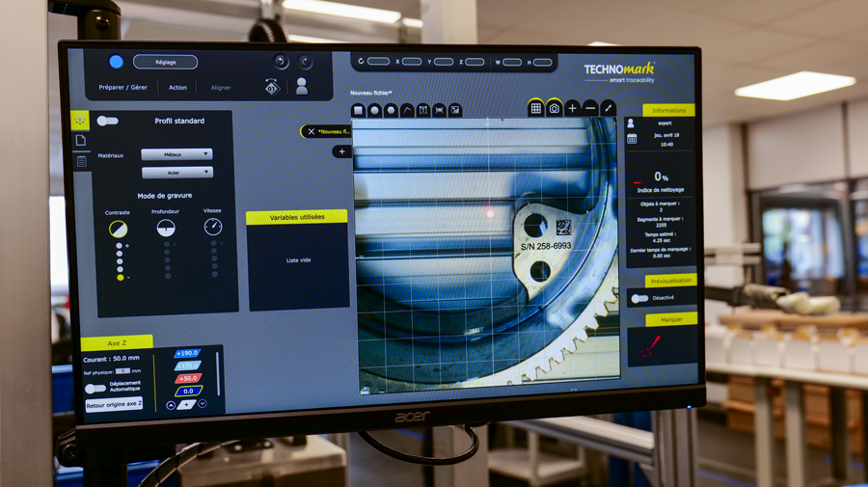Open the Métaux material dropdown

click(x=176, y=154)
